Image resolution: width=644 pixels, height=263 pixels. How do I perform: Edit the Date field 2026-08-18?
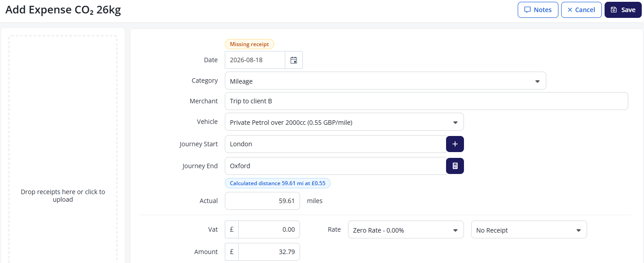255,60
